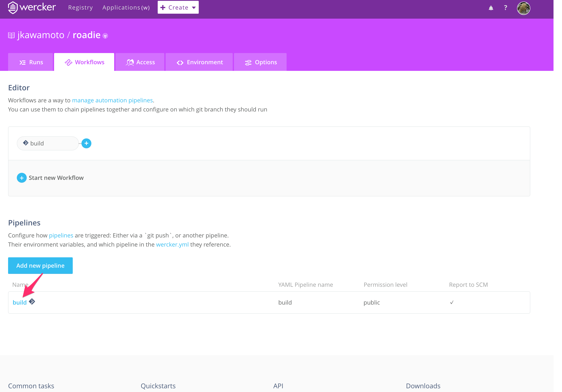Expand the Create dropdown
The width and height of the screenshot is (562, 392).
178,7
